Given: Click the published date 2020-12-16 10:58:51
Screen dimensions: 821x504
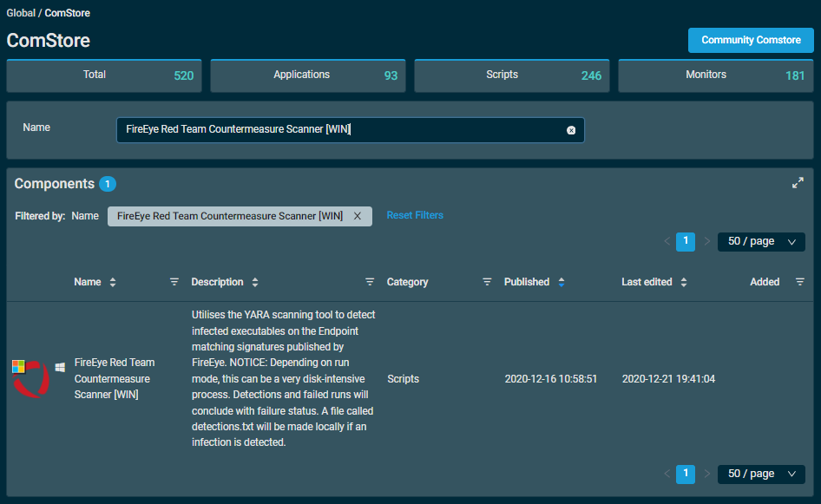Looking at the screenshot, I should click(551, 379).
